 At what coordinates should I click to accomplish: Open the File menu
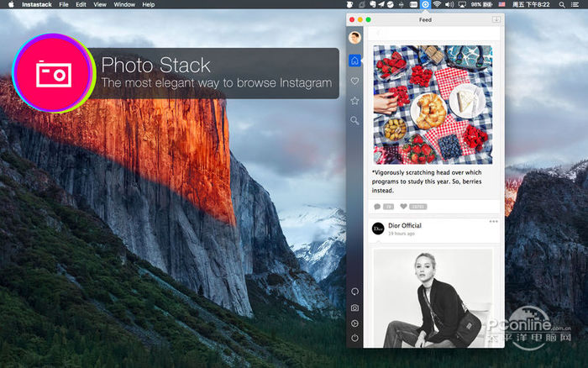click(x=64, y=4)
